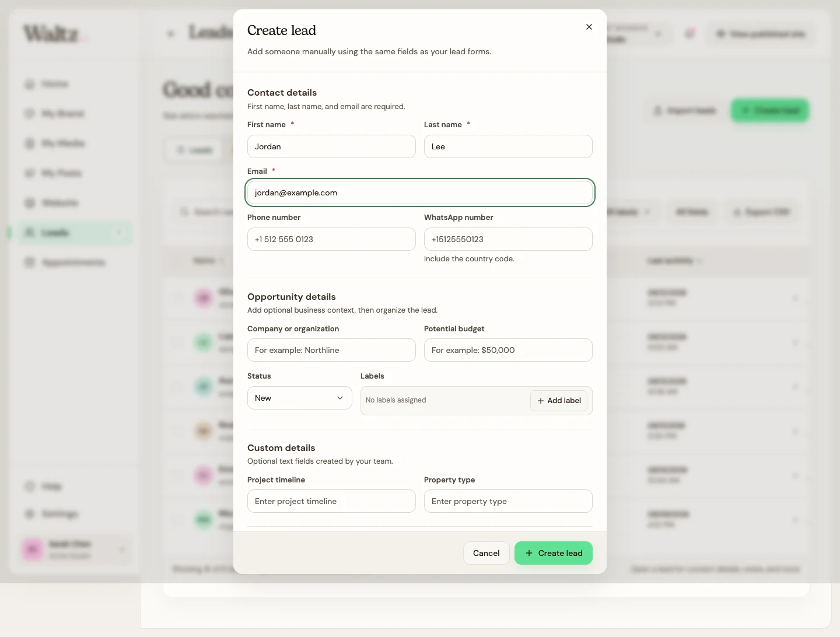
Task: Select the 'No labels assigned' text
Action: coord(396,400)
